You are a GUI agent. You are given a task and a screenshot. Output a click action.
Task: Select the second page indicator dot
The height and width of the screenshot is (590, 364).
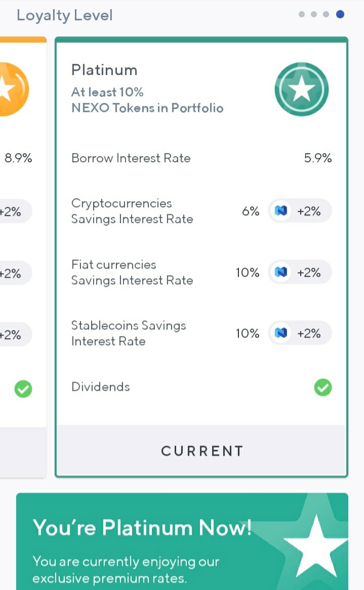pos(314,14)
